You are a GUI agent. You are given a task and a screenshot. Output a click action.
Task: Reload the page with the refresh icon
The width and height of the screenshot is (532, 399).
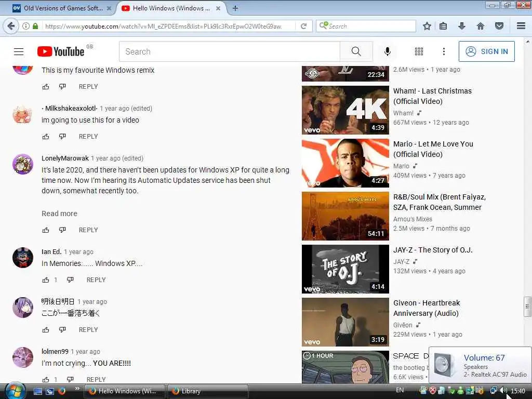[x=303, y=26]
